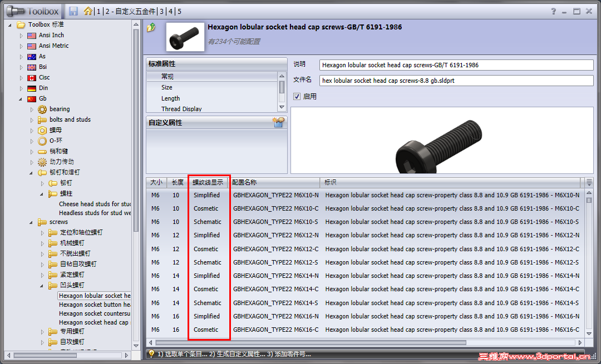
Task: Click the 说明 description input field
Action: 456,65
